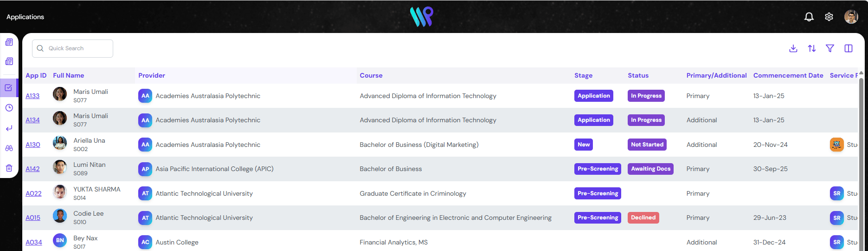
Task: Open application link A142
Action: [x=32, y=169]
